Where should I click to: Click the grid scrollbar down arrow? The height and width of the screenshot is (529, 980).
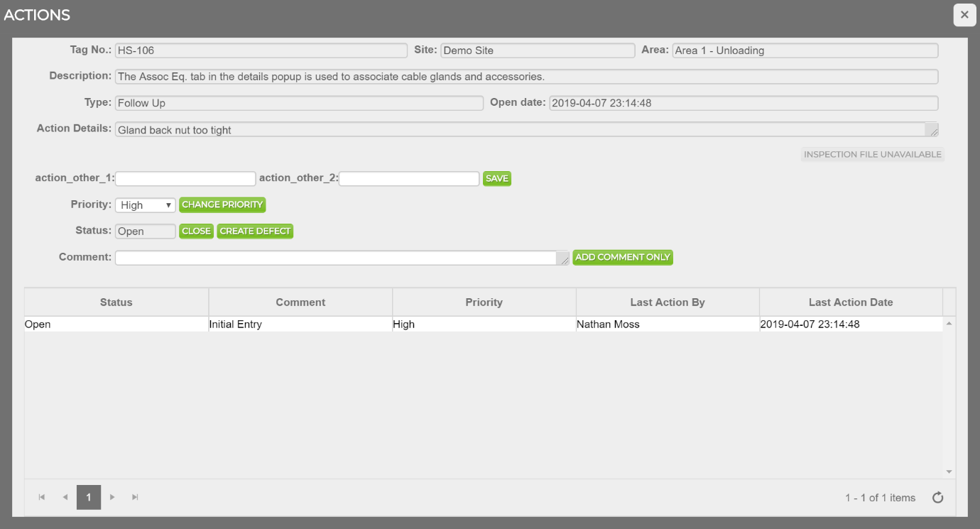pos(948,471)
